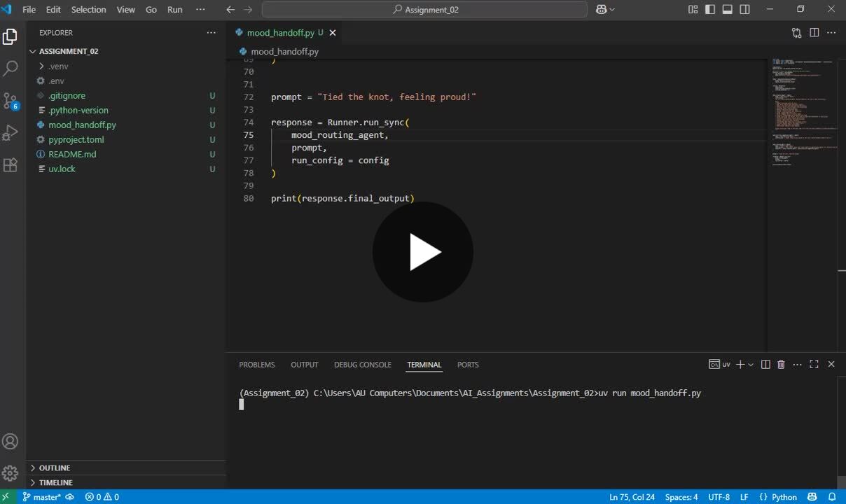The height and width of the screenshot is (504, 846).
Task: Close the terminal panel
Action: 831,365
